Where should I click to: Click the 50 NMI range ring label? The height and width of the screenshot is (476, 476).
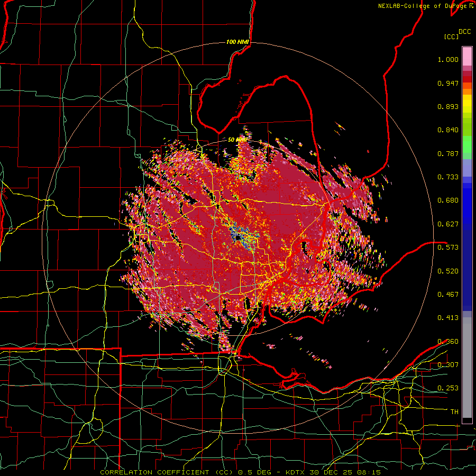(237, 140)
